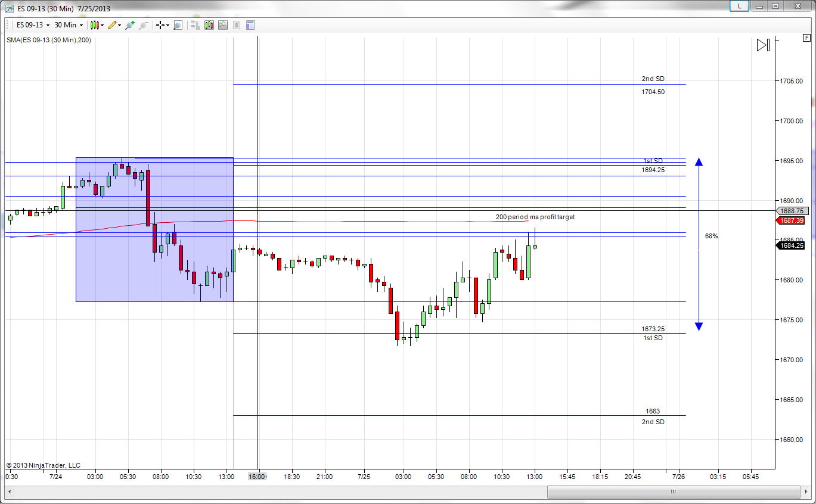Viewport: 816px width, 504px height.
Task: Click the horizontal scrollbar left arrow
Action: (8, 492)
